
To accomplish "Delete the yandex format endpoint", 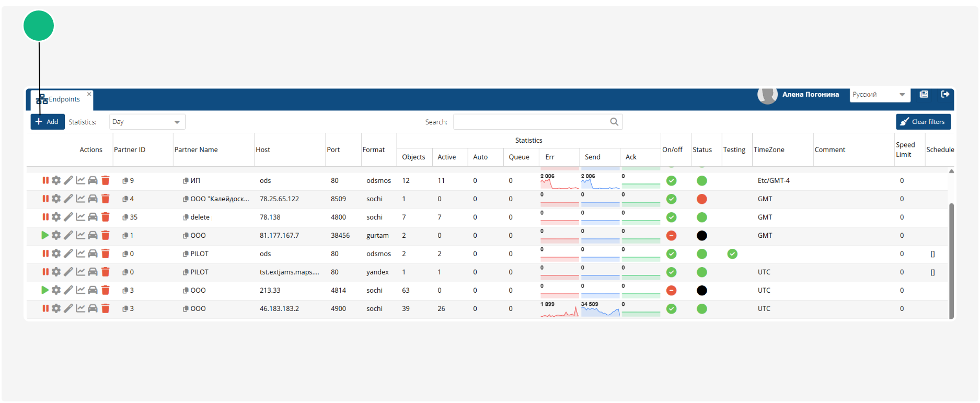I will coord(105,272).
